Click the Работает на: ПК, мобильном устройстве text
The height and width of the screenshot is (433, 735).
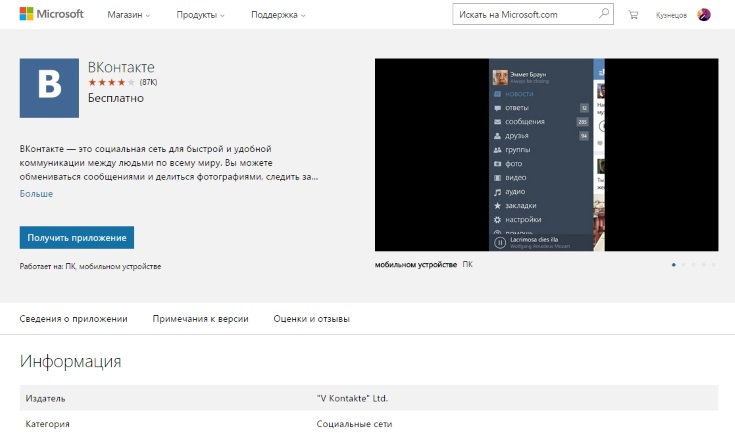pos(90,266)
